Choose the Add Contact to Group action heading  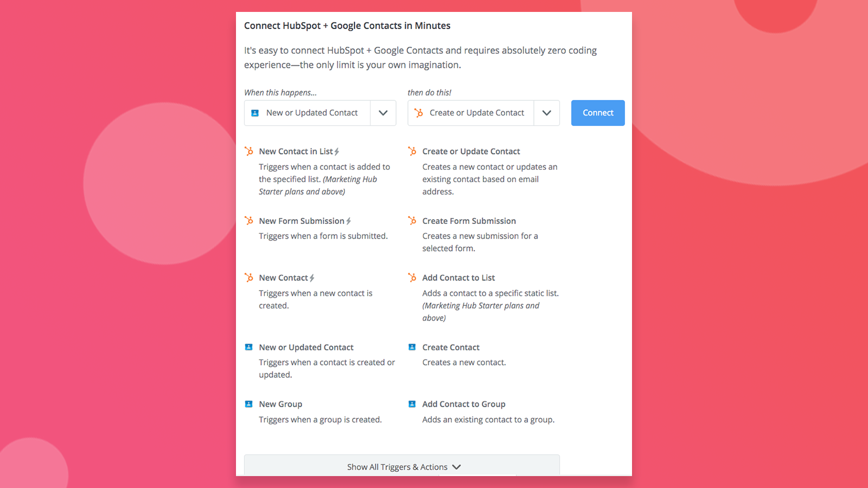[464, 404]
